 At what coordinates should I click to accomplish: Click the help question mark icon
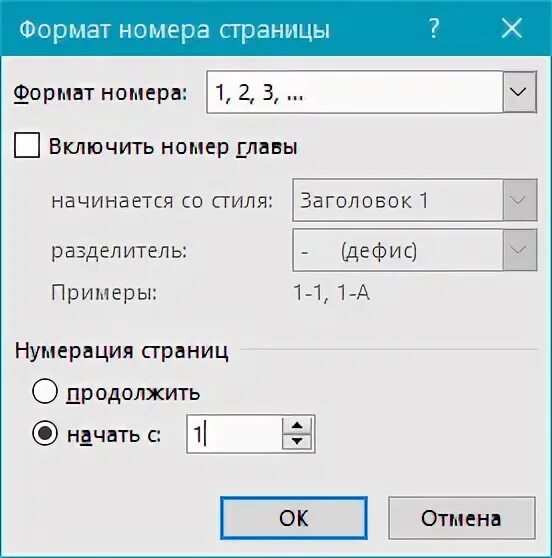[x=434, y=29]
